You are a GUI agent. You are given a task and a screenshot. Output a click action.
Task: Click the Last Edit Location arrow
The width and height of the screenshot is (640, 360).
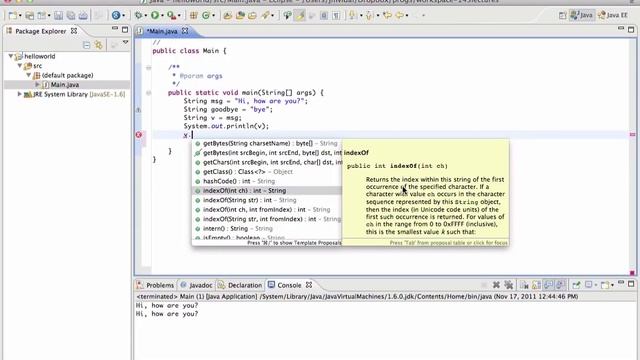pyautogui.click(x=387, y=16)
